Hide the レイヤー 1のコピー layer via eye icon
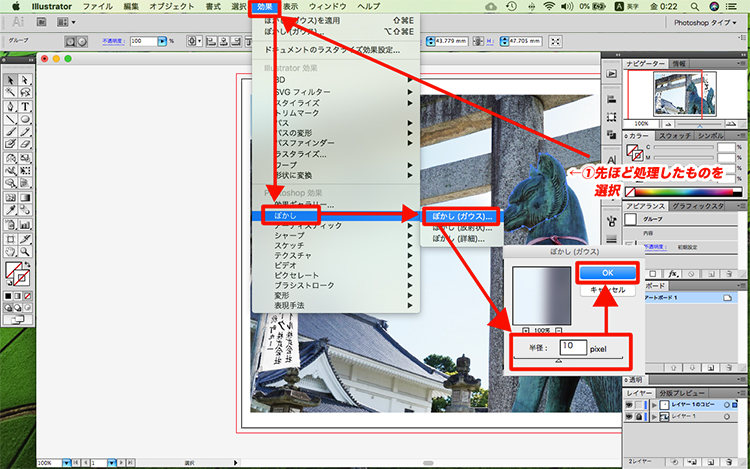 click(x=628, y=404)
